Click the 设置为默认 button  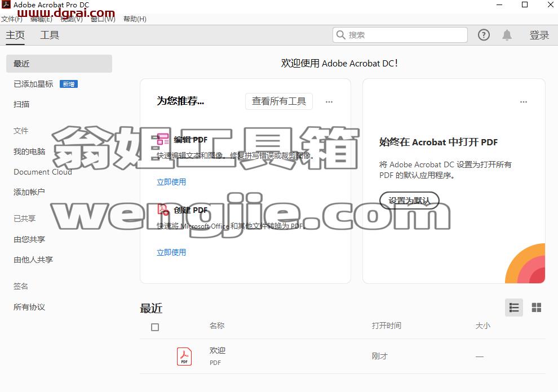click(409, 201)
